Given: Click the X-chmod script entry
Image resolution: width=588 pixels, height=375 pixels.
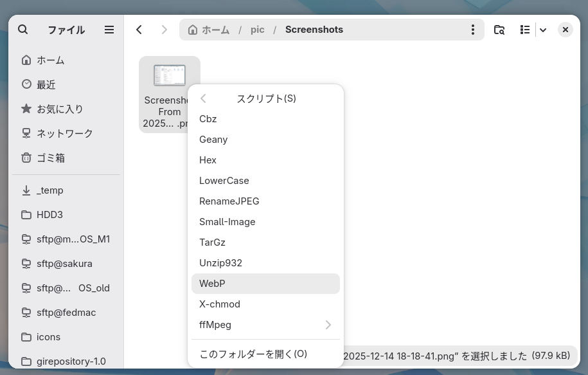Looking at the screenshot, I should point(265,304).
